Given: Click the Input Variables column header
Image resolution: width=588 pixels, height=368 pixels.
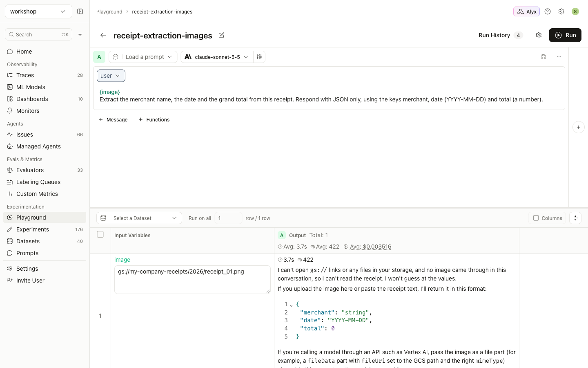Looking at the screenshot, I should [132, 235].
